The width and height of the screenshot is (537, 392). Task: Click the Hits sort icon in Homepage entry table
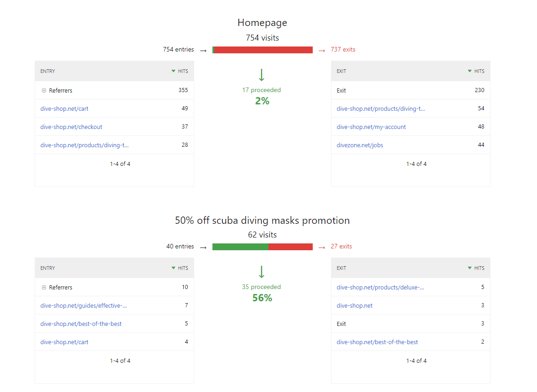173,71
